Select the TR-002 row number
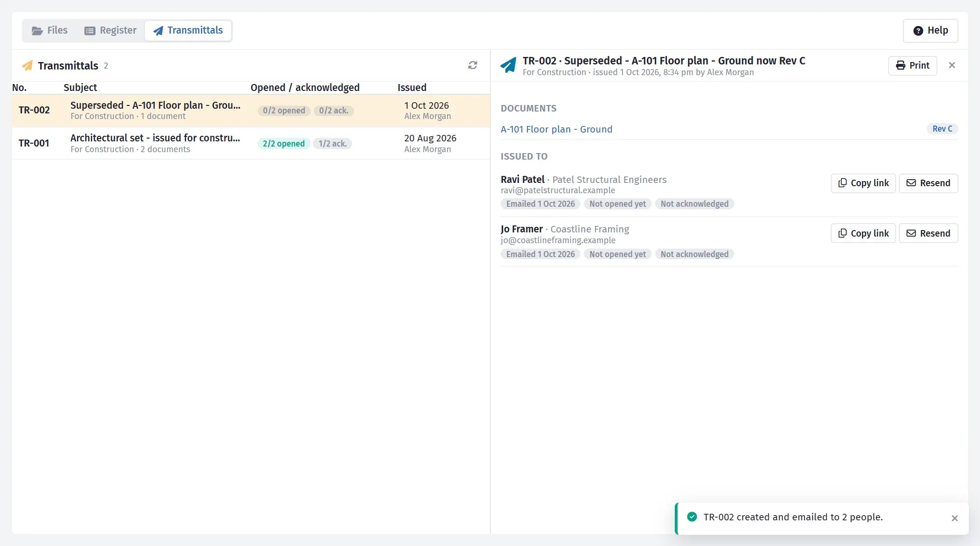 point(34,110)
